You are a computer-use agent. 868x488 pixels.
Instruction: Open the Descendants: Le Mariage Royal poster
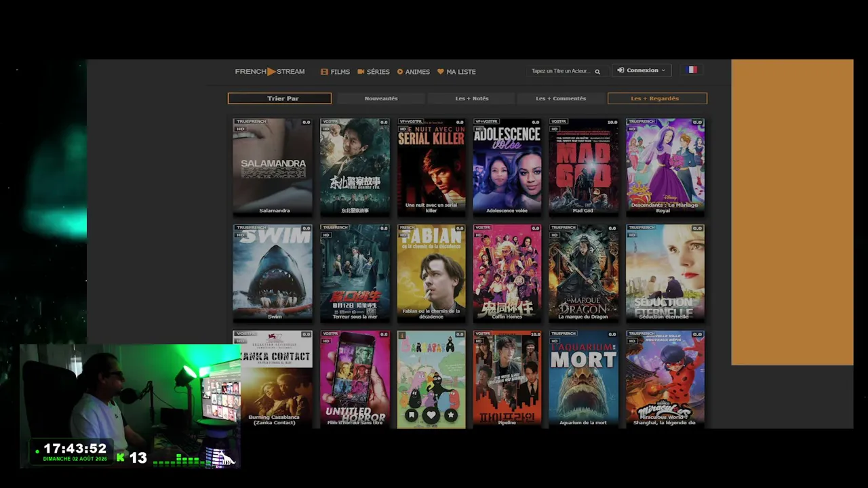point(665,167)
